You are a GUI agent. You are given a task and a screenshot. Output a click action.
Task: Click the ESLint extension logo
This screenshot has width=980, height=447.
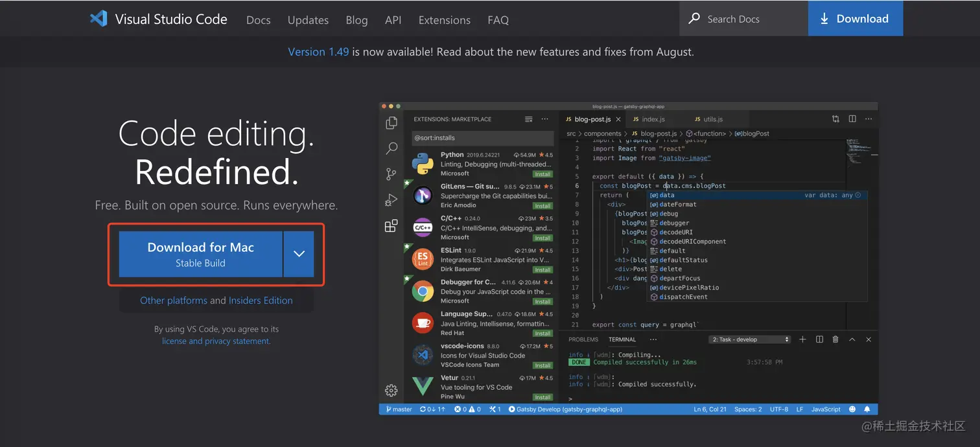pyautogui.click(x=423, y=260)
